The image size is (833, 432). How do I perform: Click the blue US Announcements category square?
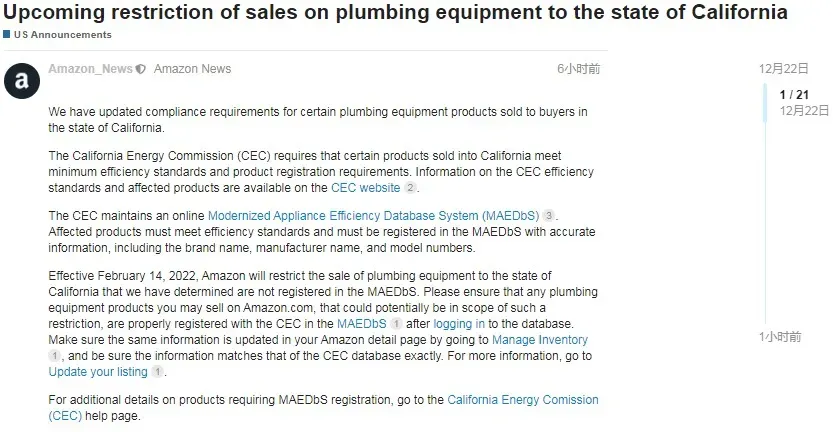click(x=6, y=35)
